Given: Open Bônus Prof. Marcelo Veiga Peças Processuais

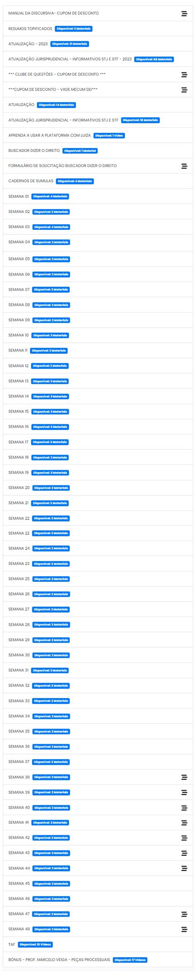Looking at the screenshot, I should [x=98, y=960].
